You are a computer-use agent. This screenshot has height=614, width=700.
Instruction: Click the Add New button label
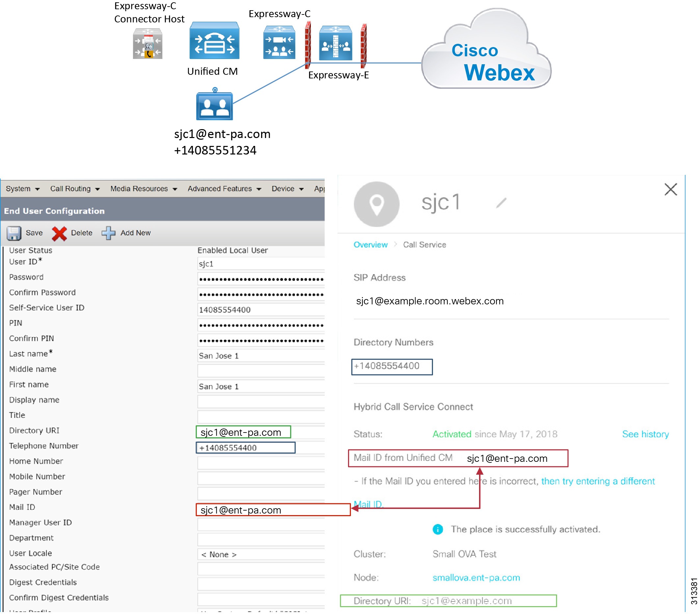(136, 233)
